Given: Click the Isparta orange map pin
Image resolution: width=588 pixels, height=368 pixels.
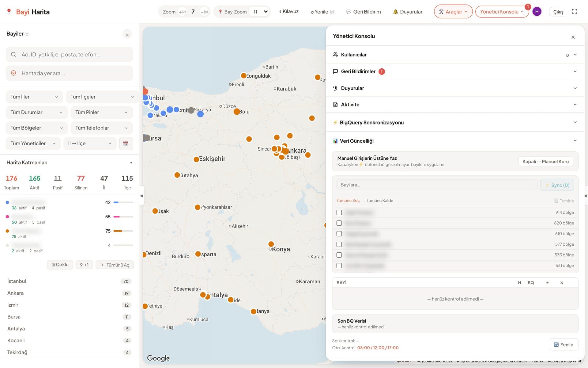Looking at the screenshot, I should pyautogui.click(x=198, y=254).
